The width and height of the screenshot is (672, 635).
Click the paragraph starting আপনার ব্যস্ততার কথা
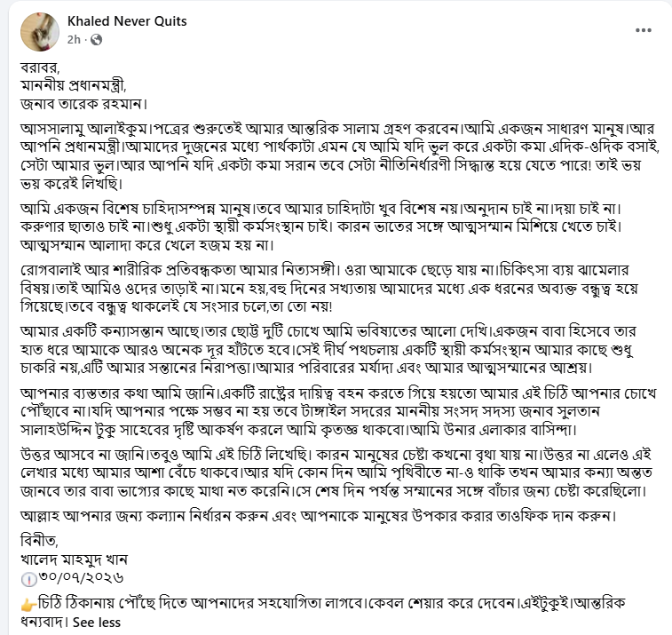tap(338, 411)
